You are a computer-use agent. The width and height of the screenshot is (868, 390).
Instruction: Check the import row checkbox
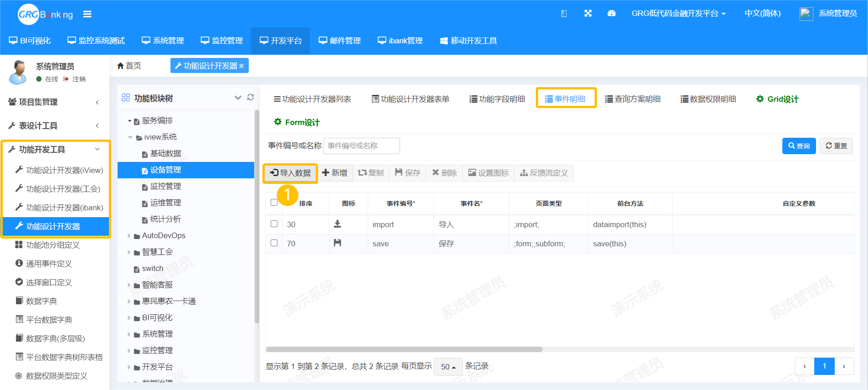274,224
